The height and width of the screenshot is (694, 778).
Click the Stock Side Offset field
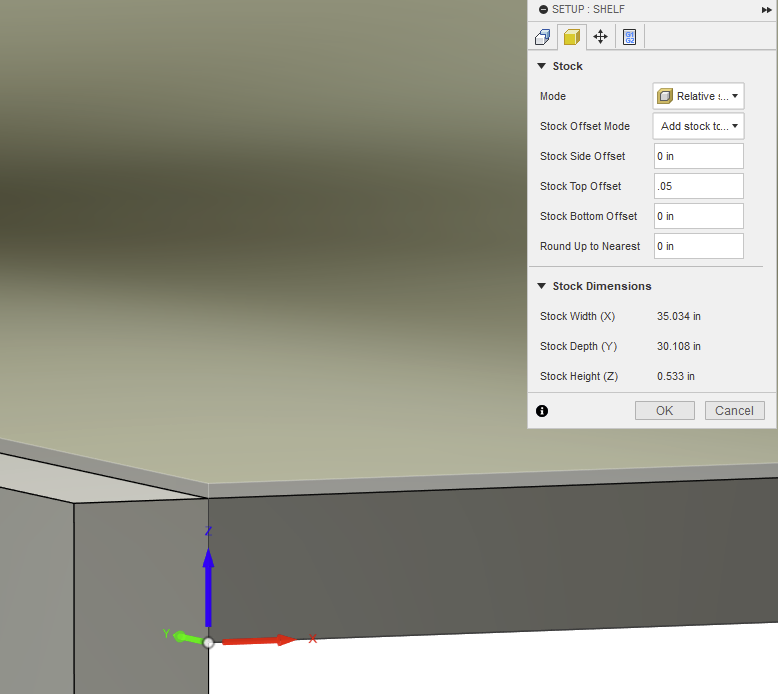click(x=698, y=156)
